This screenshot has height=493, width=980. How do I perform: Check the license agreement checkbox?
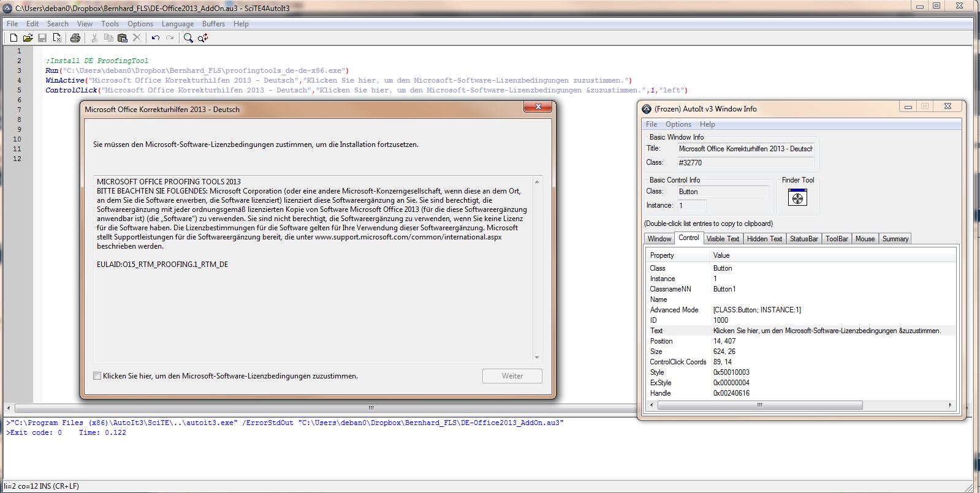97,376
